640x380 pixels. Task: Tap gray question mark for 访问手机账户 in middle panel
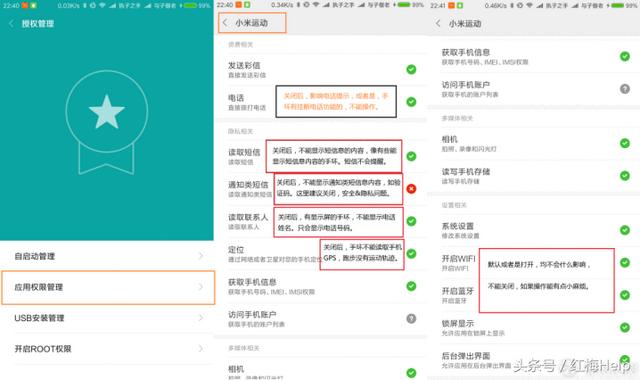point(411,318)
